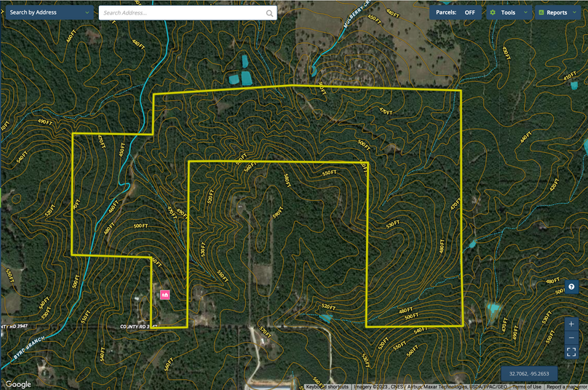588x390 pixels.
Task: Click the coordinates display box
Action: coord(528,373)
